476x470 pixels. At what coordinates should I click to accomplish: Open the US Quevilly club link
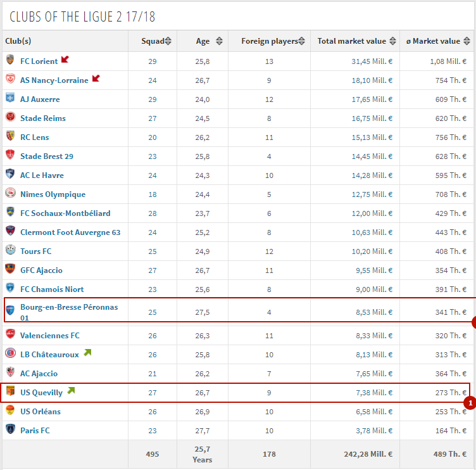point(41,393)
